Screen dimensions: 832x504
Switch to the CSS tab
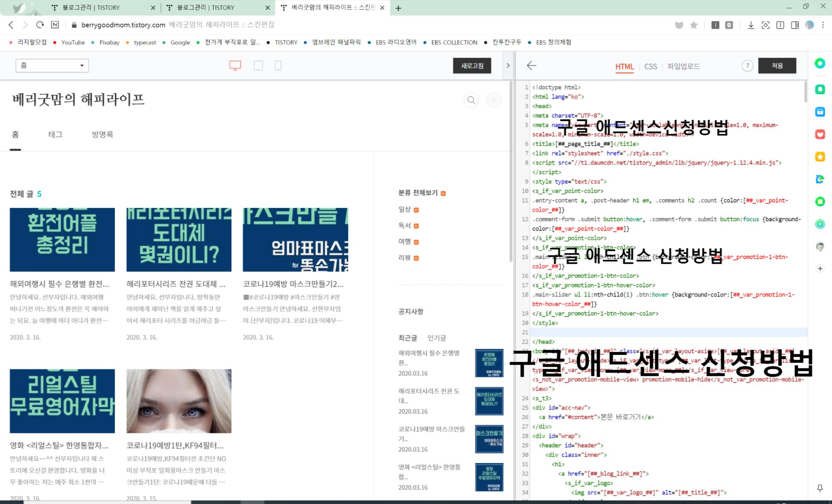coord(650,67)
